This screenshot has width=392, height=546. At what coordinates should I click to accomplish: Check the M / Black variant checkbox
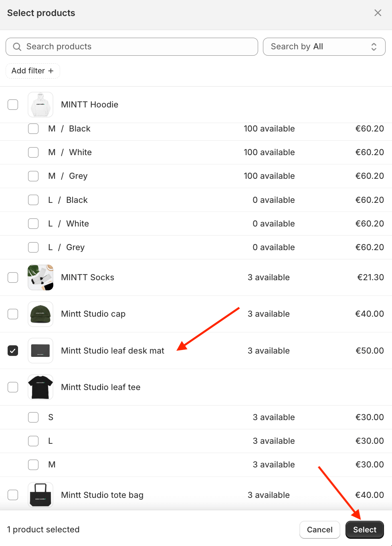tap(33, 128)
